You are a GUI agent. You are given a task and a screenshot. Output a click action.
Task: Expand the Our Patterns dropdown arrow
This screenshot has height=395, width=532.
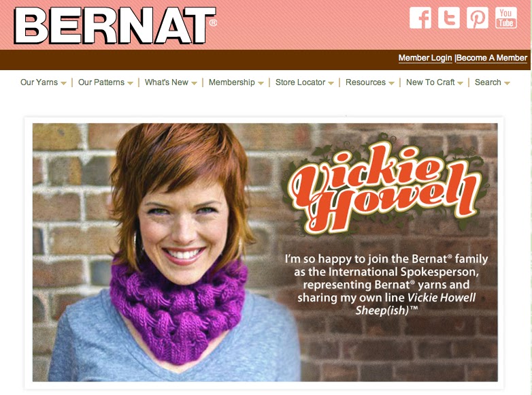pyautogui.click(x=131, y=83)
